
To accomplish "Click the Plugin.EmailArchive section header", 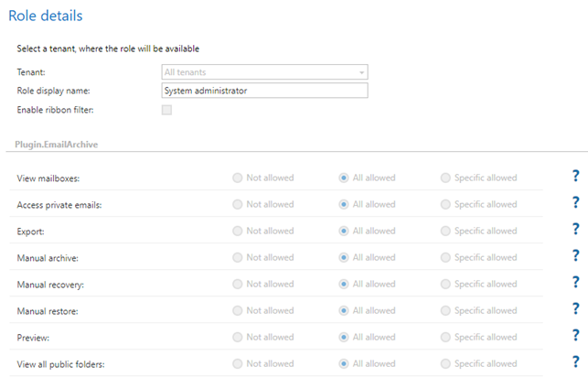I will click(x=57, y=144).
